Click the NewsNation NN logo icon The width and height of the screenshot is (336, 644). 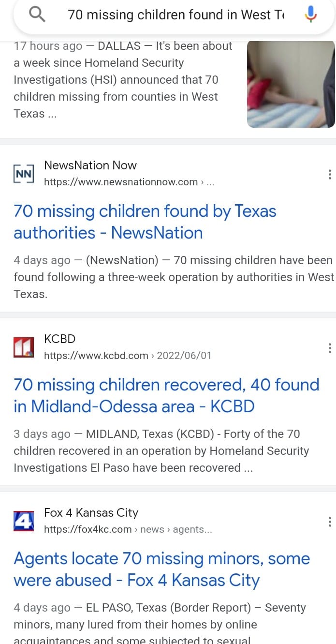[24, 173]
